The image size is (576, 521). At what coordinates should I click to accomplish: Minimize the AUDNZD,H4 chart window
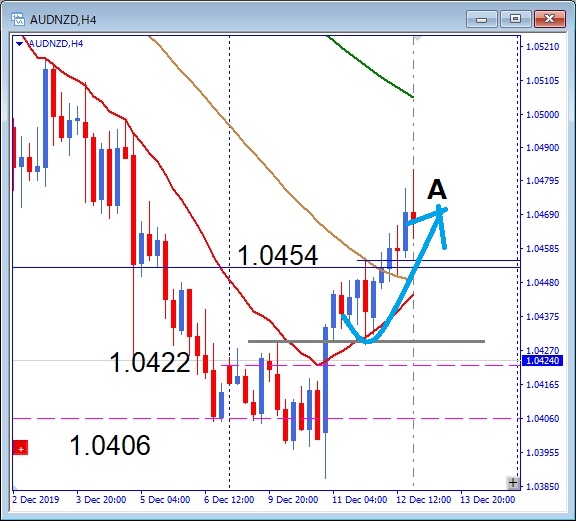[481, 19]
